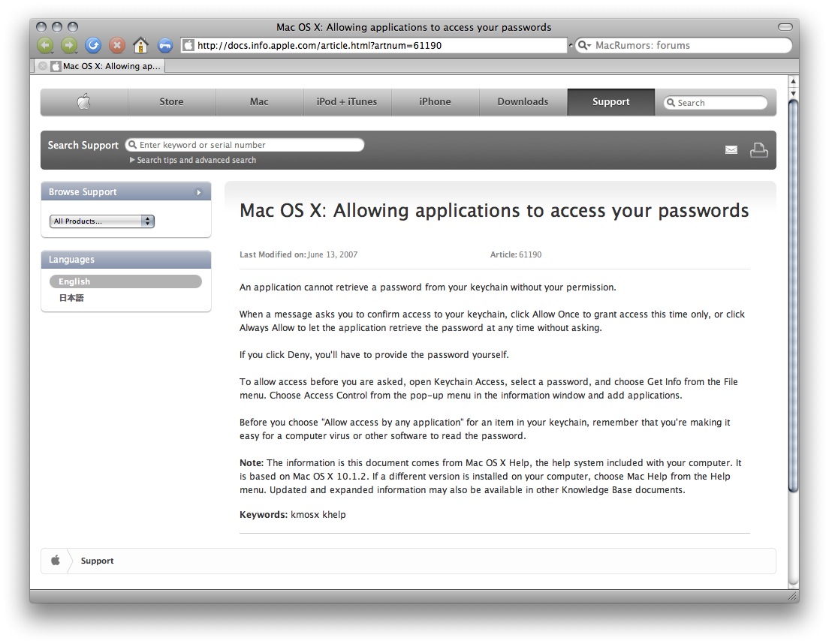Open the Downloads navigation tab

[523, 101]
